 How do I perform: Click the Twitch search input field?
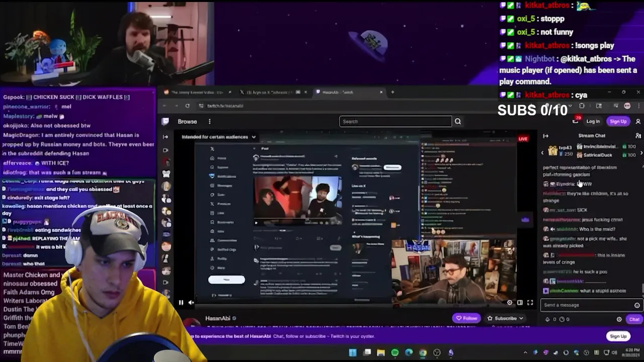coord(395,121)
